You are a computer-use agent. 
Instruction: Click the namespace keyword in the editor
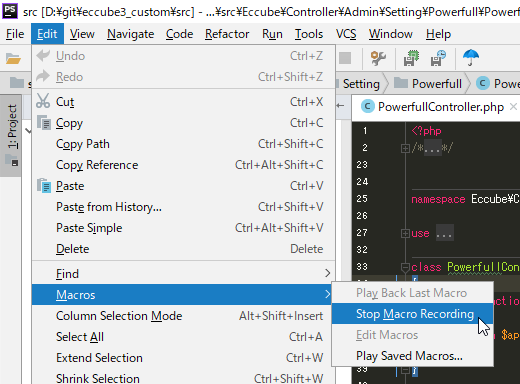(x=438, y=199)
